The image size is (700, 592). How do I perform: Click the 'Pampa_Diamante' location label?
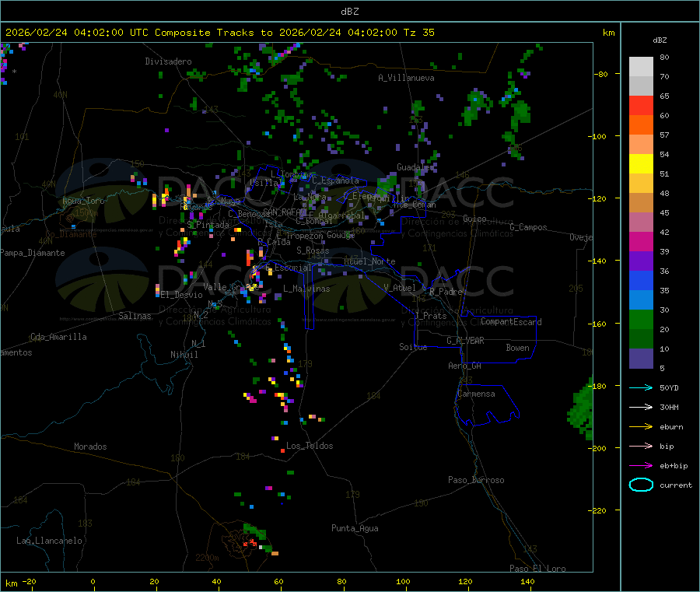tap(33, 253)
